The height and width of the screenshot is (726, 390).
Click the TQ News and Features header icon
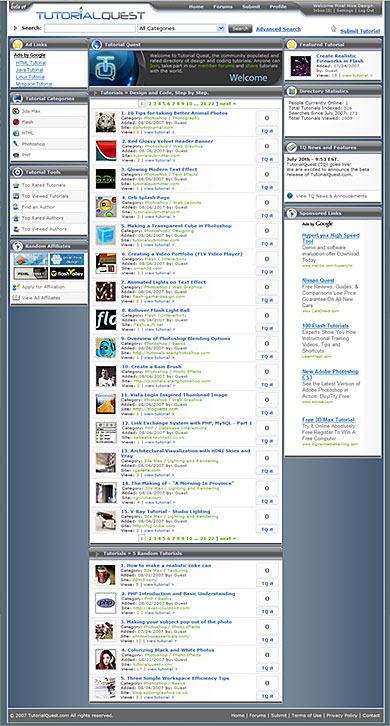point(291,148)
